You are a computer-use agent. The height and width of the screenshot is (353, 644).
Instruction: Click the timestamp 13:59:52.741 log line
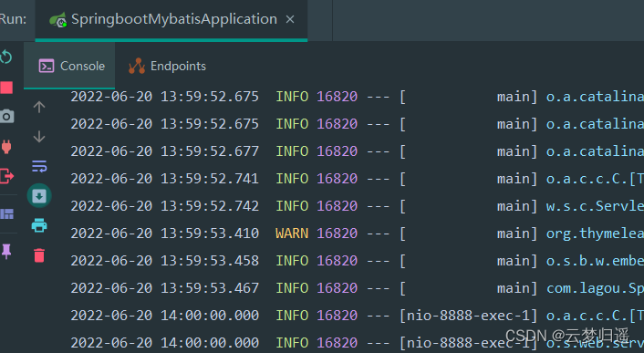[210, 179]
